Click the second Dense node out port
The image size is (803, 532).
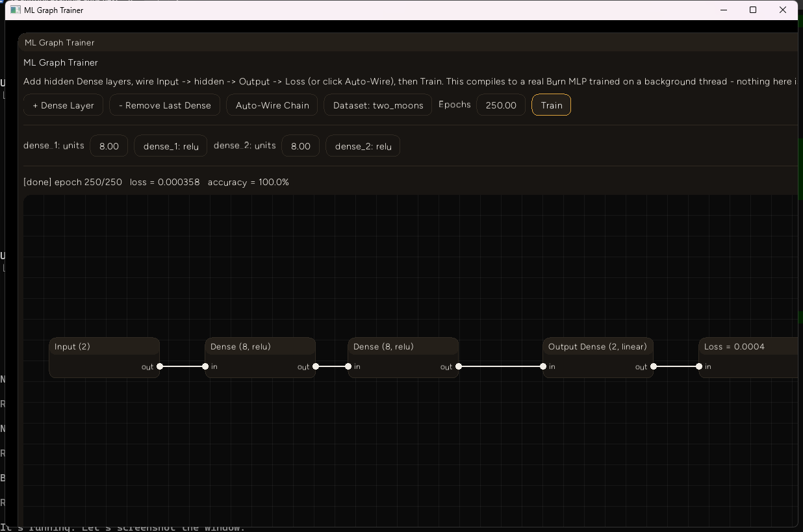pyautogui.click(x=459, y=366)
